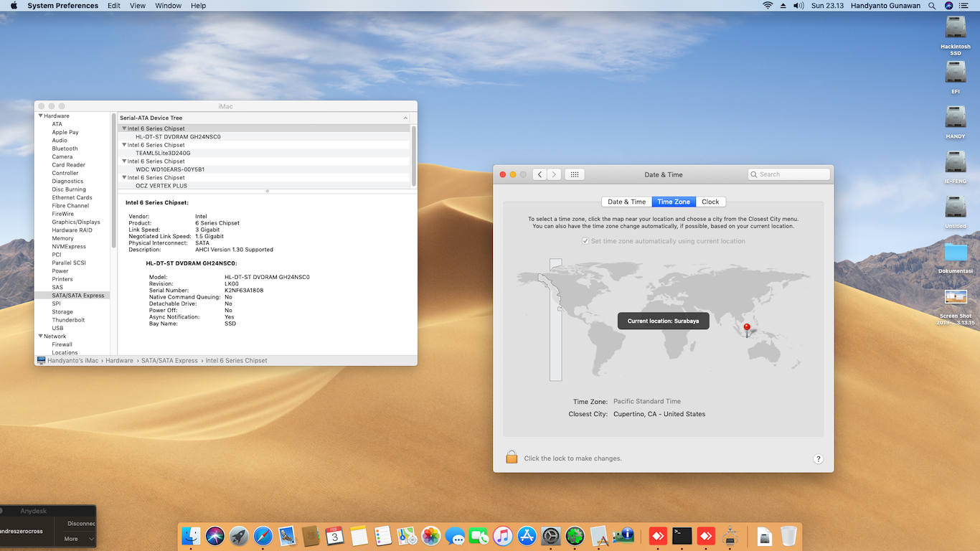Image resolution: width=980 pixels, height=551 pixels.
Task: Open the Notes app in Dock
Action: (x=359, y=535)
